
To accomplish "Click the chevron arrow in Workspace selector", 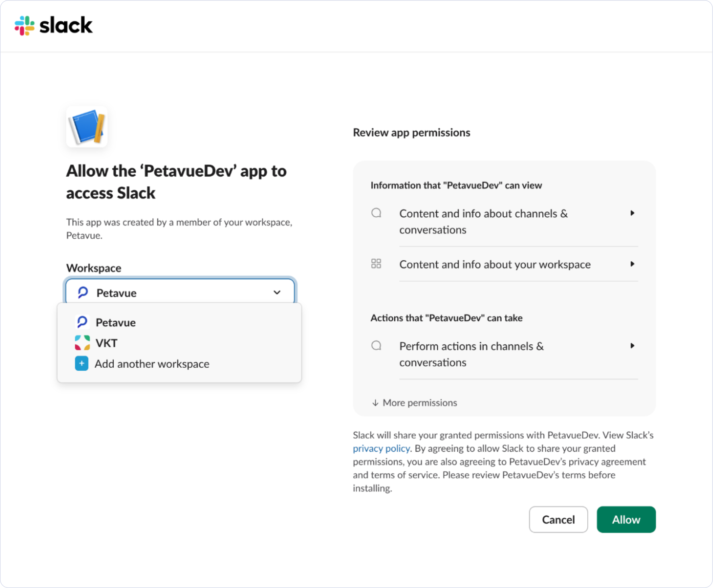I will pyautogui.click(x=277, y=292).
